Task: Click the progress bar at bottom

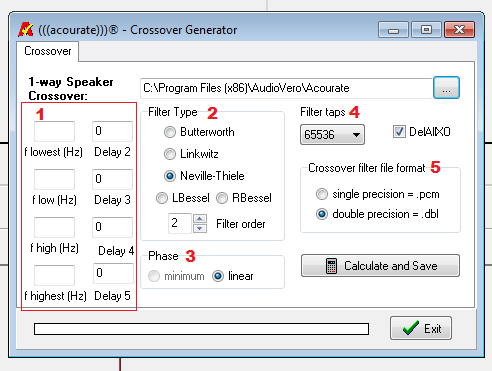Action: click(201, 329)
